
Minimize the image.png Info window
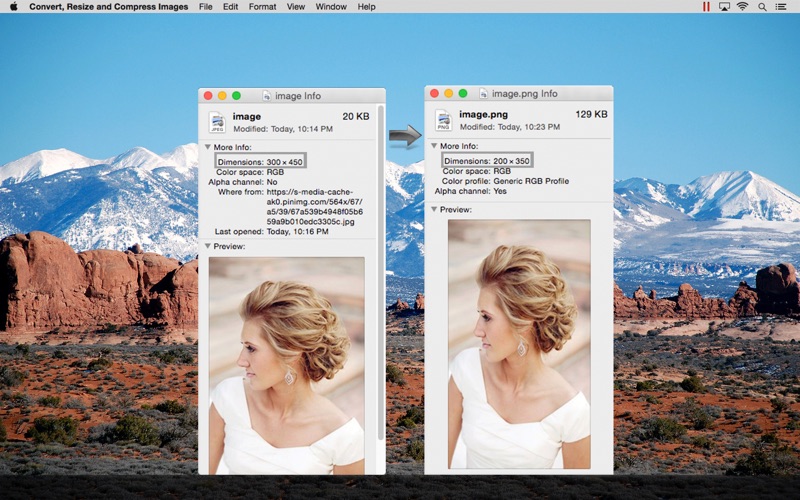point(449,93)
